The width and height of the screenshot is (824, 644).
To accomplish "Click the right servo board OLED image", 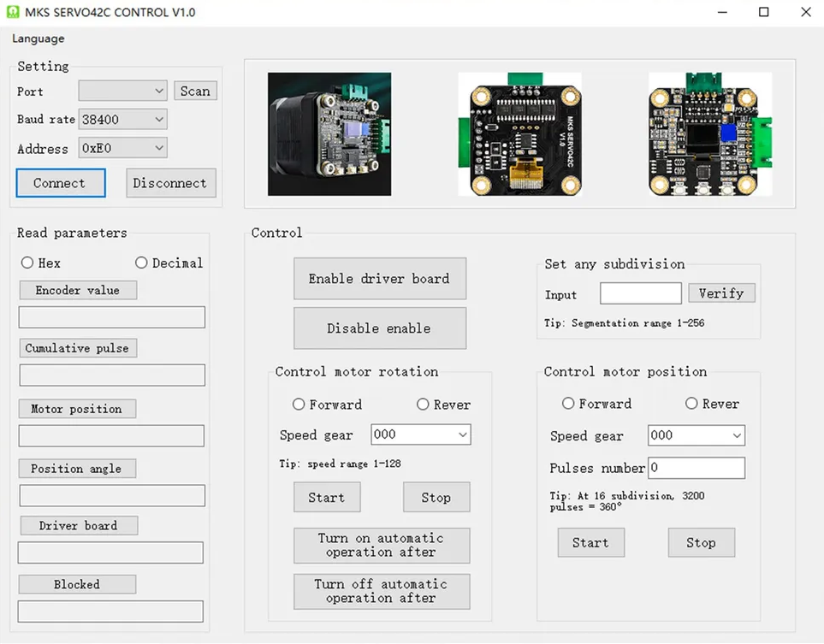I will 709,134.
